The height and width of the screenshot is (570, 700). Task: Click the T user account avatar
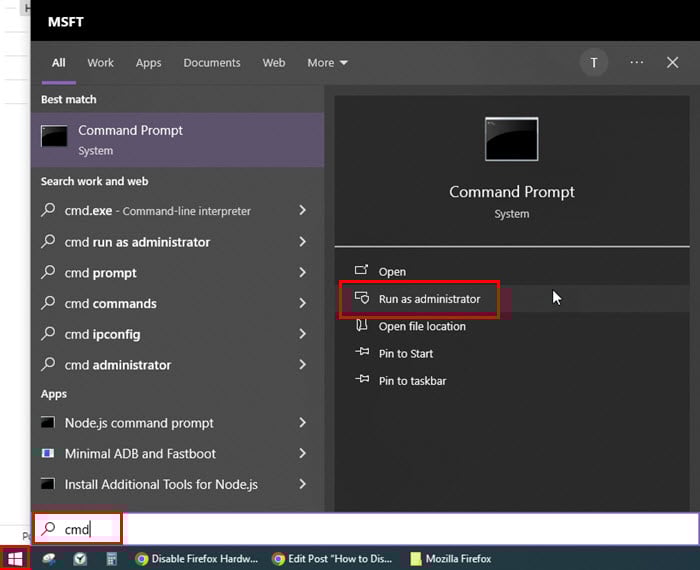[x=593, y=62]
